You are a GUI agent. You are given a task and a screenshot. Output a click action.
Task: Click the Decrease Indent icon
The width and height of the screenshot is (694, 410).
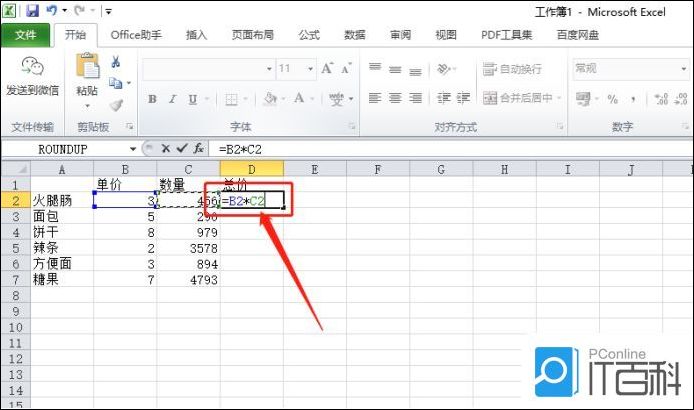(x=443, y=98)
